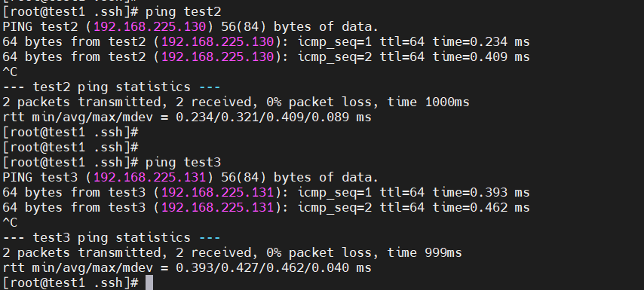
Task: Click the cyan dashes after "test2 ping statistics"
Action: pyautogui.click(x=210, y=87)
